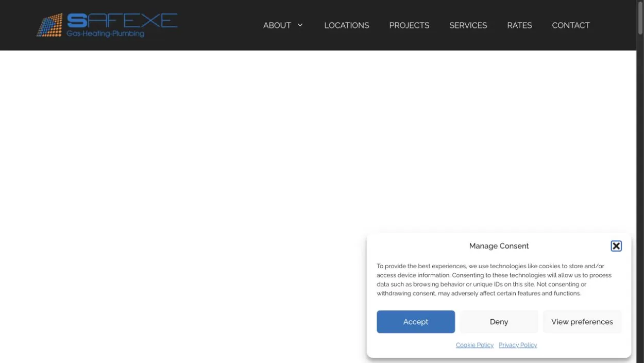Screen dimensions: 644x363
Task: Follow the Cookie Policy link
Action: 474,345
